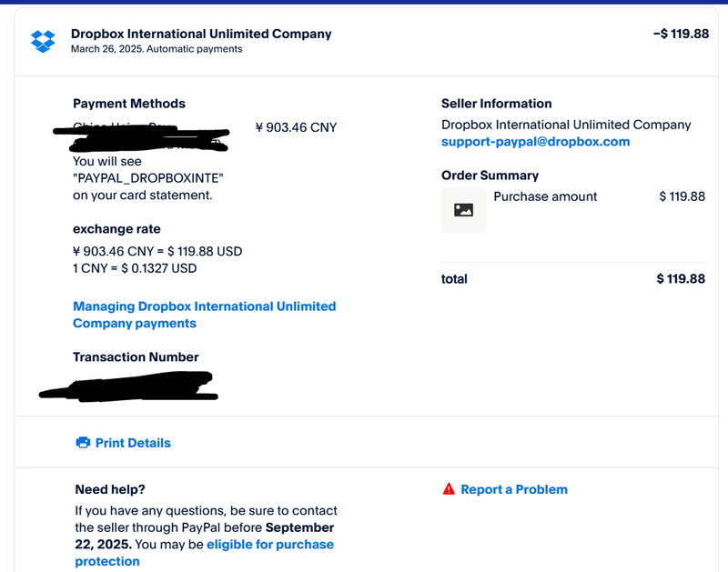Click the red warning triangle icon
This screenshot has width=728, height=572.
[x=449, y=489]
